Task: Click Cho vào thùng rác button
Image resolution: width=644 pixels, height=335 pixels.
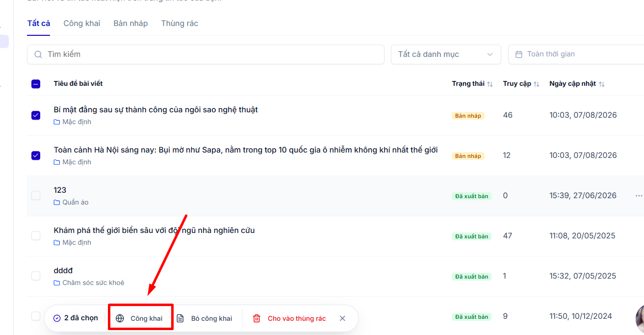Action: pos(289,318)
